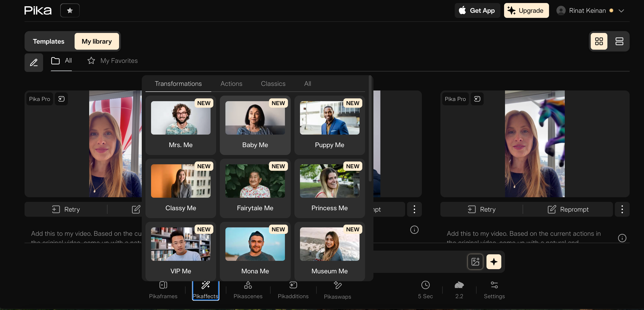Select the Pikascenes tool icon
The height and width of the screenshot is (310, 644).
click(248, 285)
